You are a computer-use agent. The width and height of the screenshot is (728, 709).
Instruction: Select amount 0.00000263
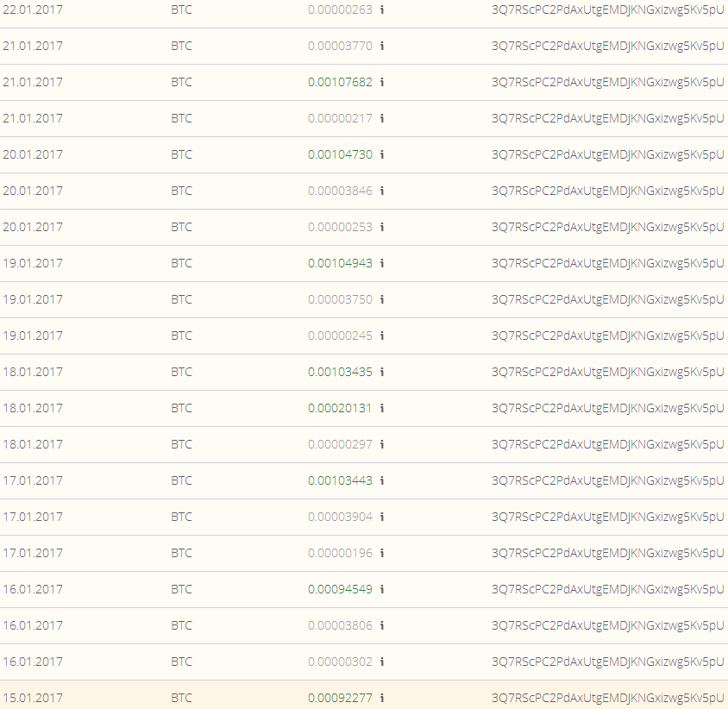point(341,9)
